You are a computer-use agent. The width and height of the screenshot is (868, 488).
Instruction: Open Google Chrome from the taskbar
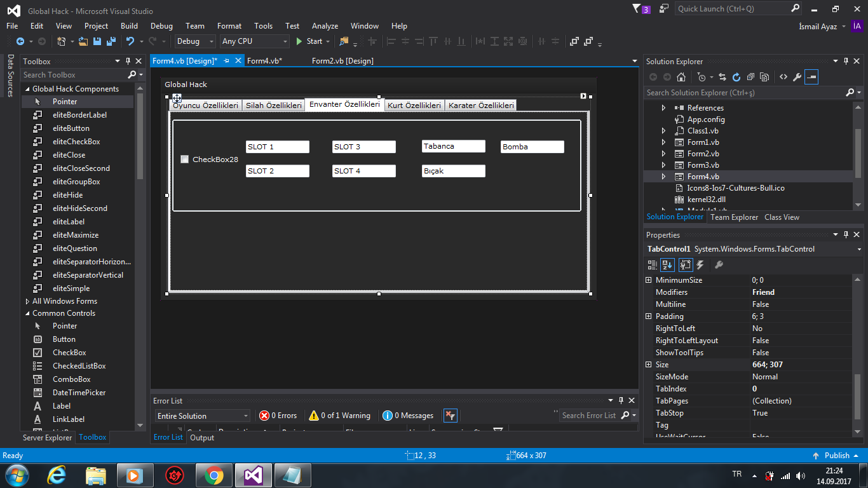tap(214, 475)
